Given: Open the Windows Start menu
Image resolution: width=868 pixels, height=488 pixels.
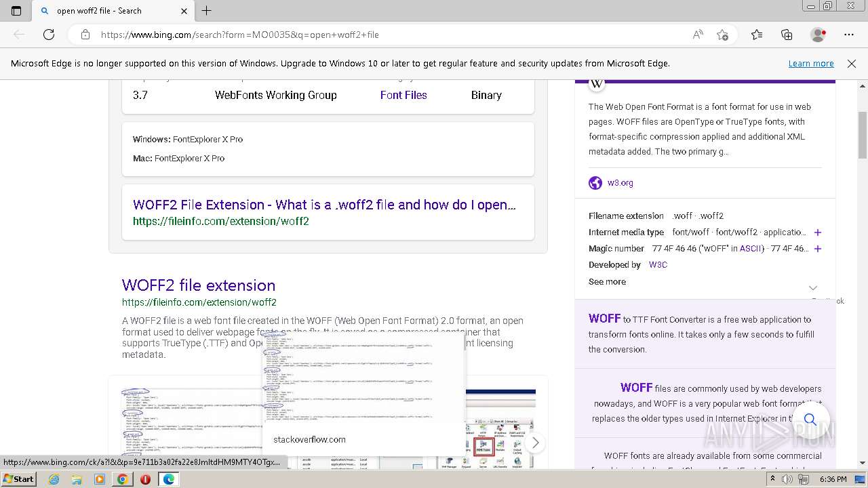Looking at the screenshot, I should point(19,479).
